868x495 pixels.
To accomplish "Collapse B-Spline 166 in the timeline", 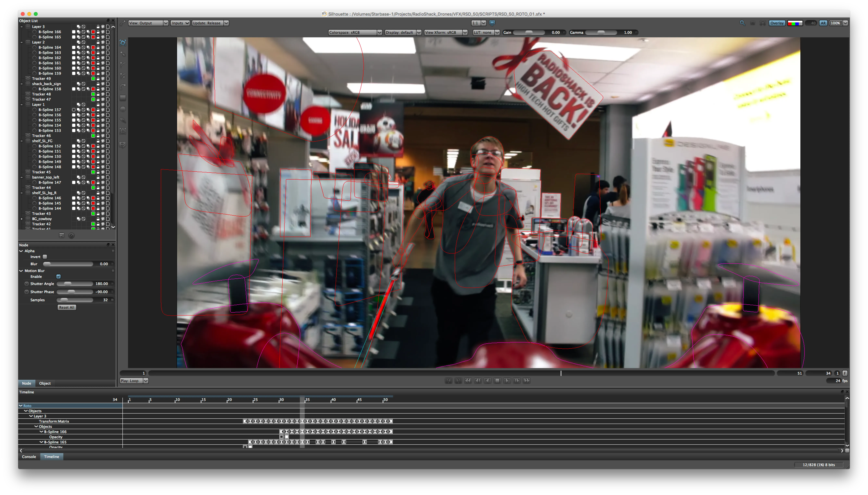I will [42, 432].
